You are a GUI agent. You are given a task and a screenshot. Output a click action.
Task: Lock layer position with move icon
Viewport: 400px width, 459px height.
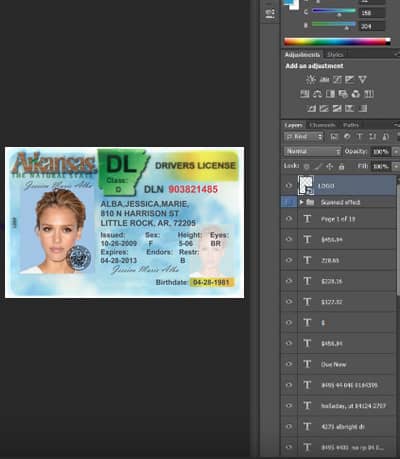coord(330,166)
